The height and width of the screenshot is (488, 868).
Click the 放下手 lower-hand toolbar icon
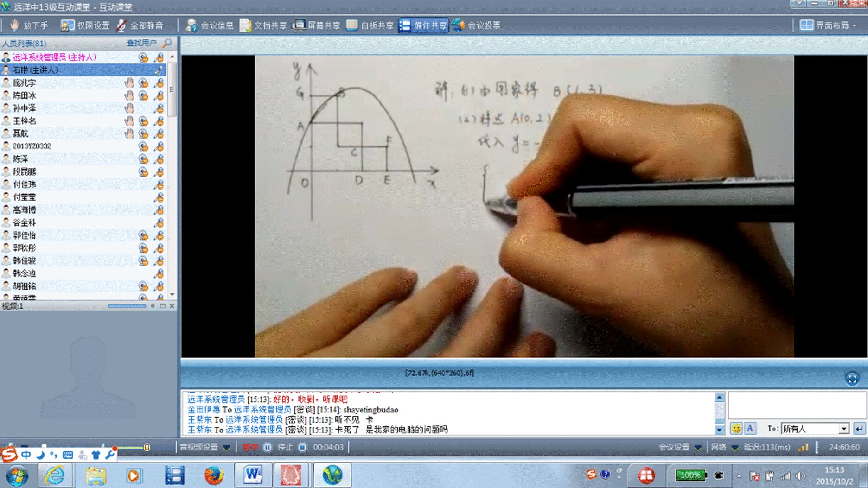tap(29, 25)
